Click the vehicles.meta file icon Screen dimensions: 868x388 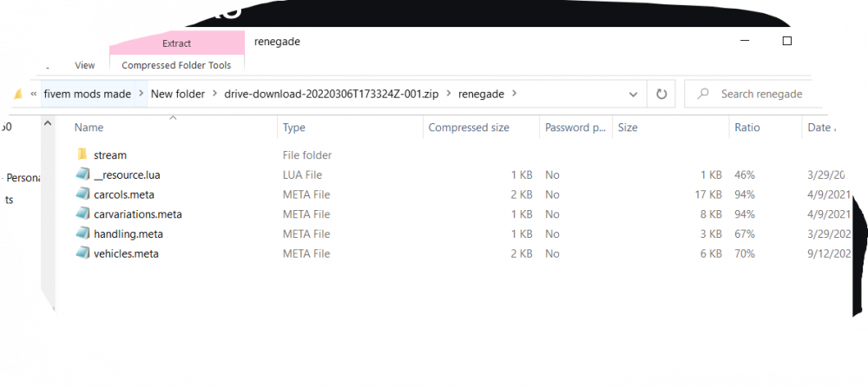(x=82, y=253)
